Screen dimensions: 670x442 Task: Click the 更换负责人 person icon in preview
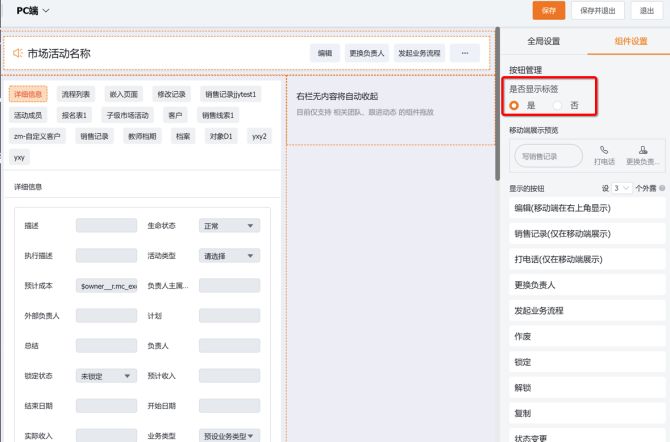pos(642,151)
